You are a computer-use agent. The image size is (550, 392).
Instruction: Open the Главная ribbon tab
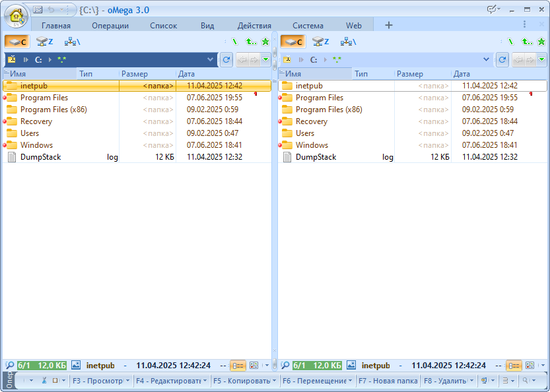[x=56, y=26]
